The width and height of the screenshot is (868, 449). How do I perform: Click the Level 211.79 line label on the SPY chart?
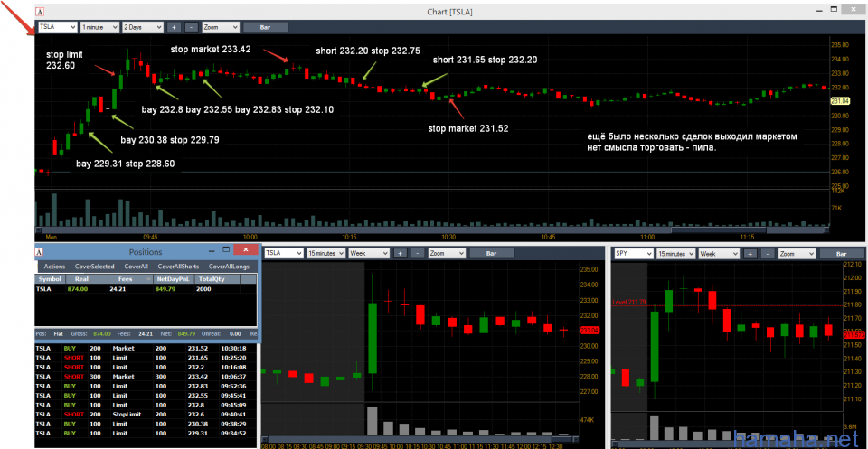[630, 302]
